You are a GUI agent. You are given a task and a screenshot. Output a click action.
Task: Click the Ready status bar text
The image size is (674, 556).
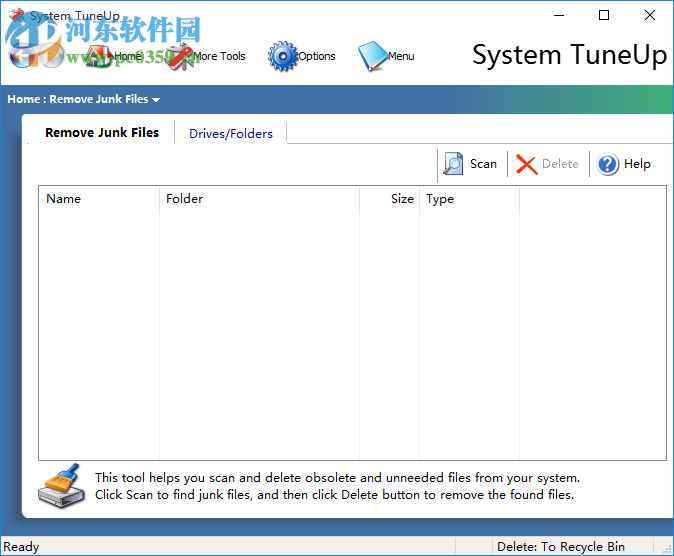pyautogui.click(x=21, y=547)
